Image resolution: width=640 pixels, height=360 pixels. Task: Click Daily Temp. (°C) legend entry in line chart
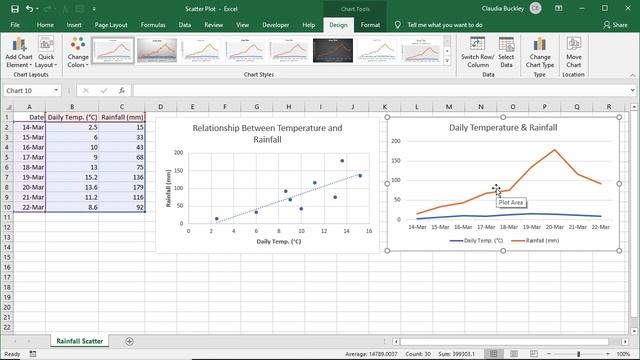(x=476, y=240)
